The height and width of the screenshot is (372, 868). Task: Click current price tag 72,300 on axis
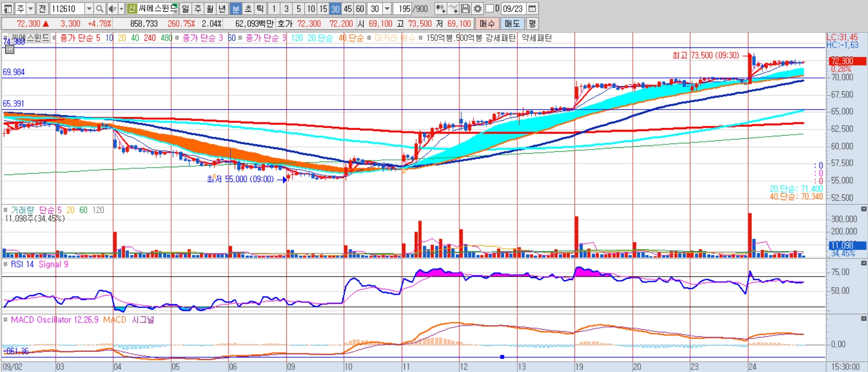tap(847, 61)
